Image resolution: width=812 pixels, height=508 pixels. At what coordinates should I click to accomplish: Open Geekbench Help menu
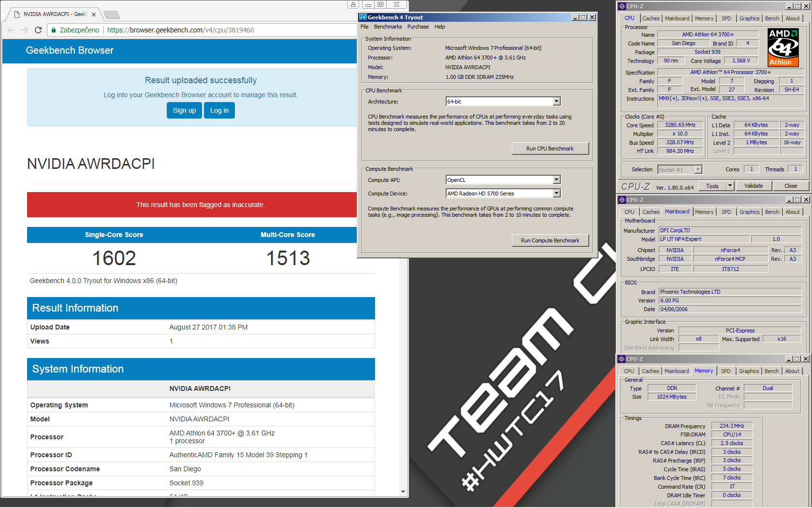439,27
